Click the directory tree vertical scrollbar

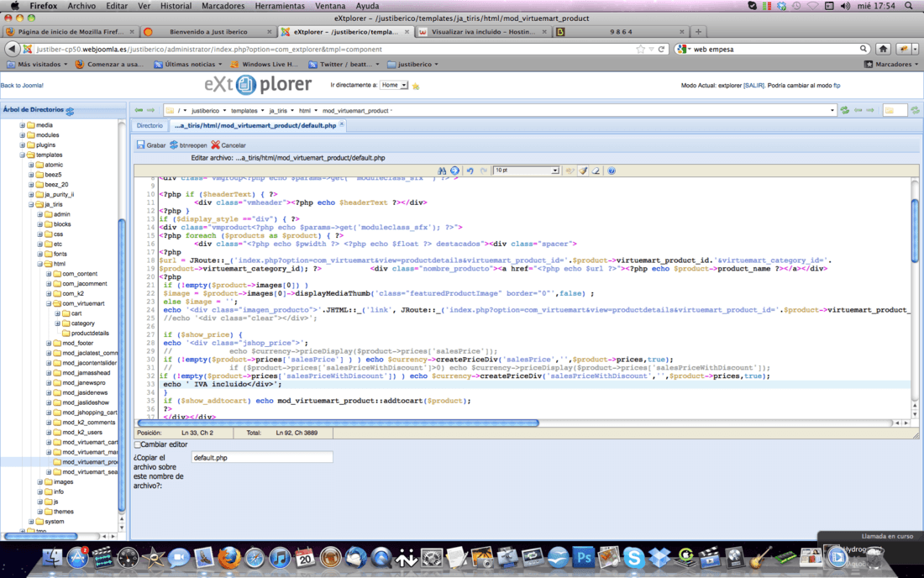coord(122,365)
